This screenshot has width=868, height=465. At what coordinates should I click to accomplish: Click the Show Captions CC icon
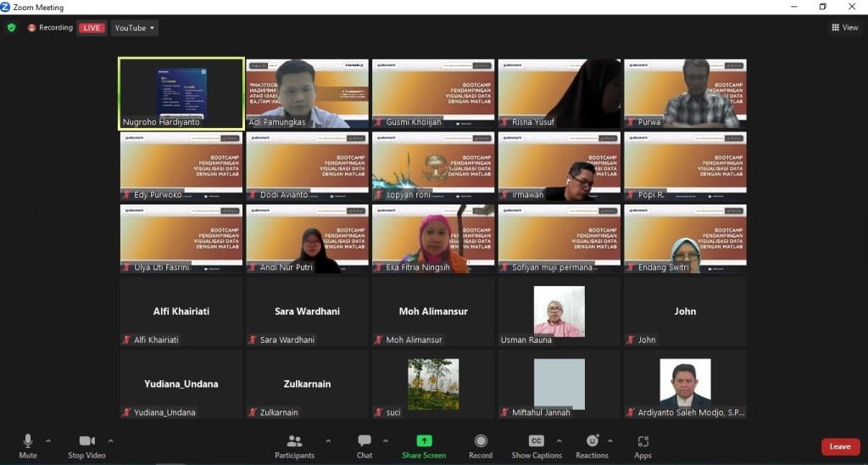(x=536, y=441)
